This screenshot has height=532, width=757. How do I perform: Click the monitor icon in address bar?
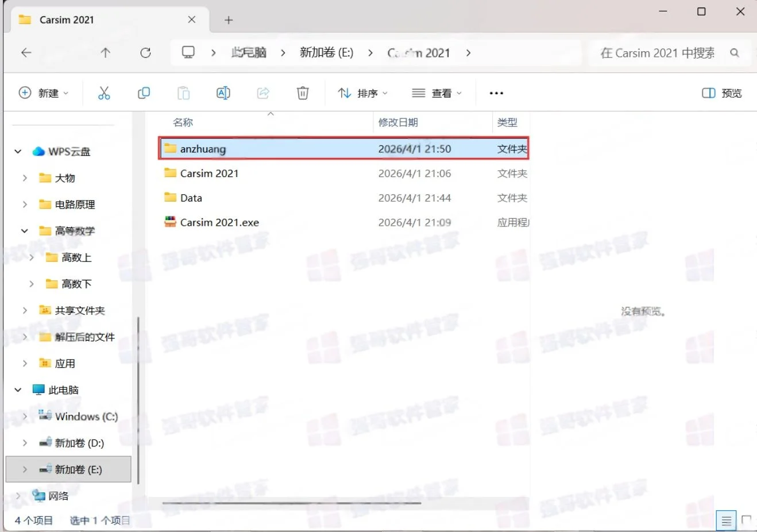[188, 52]
